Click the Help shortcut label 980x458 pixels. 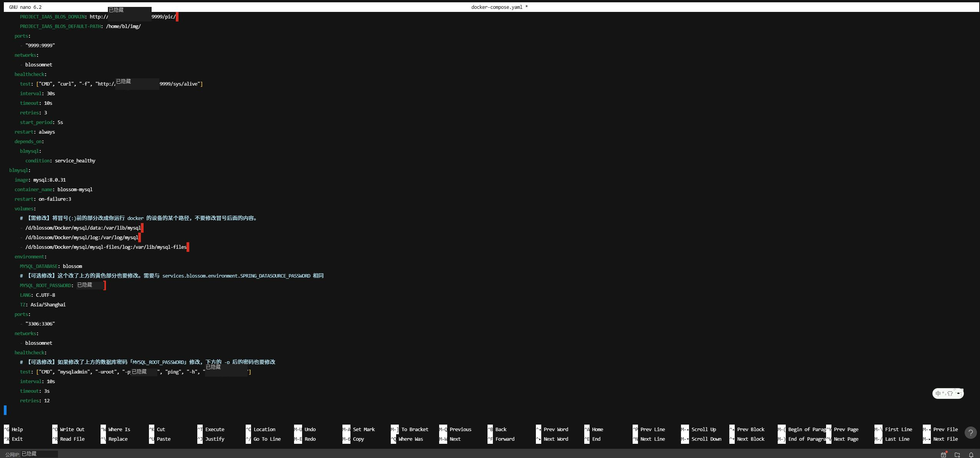17,429
